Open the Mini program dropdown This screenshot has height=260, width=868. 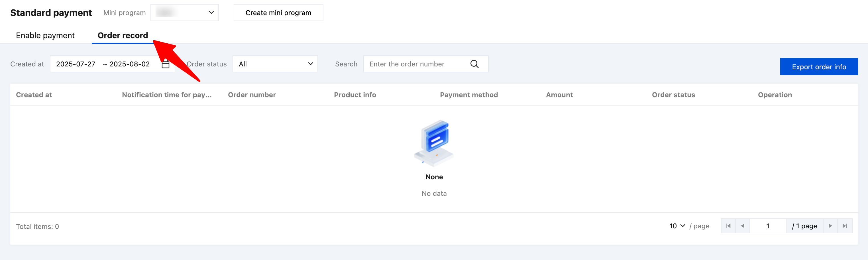(184, 13)
